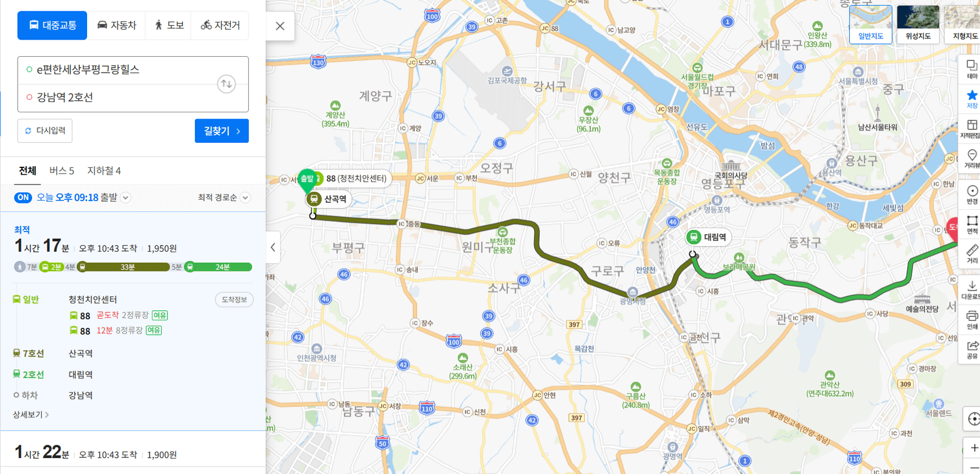Click the 공유 share icon

tap(972, 350)
